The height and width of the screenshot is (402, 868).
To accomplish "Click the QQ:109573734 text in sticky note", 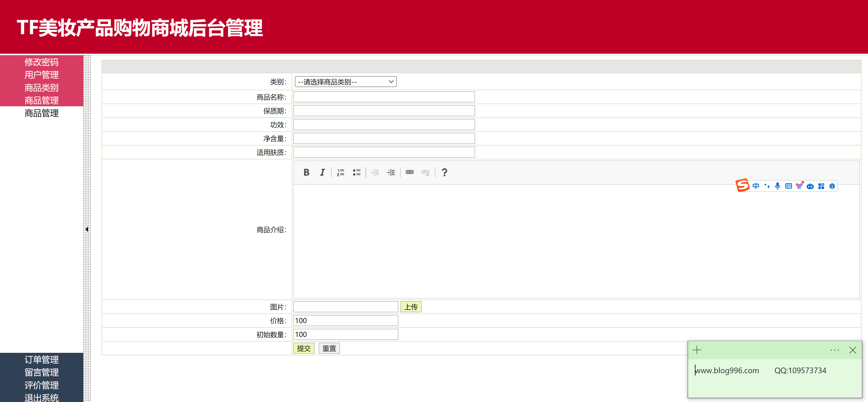I will [800, 371].
